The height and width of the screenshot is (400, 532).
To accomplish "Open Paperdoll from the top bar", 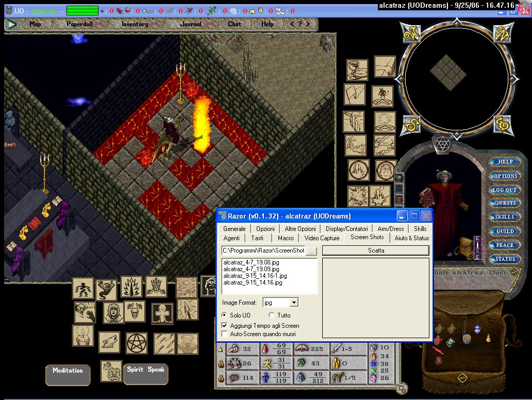I will click(x=79, y=24).
